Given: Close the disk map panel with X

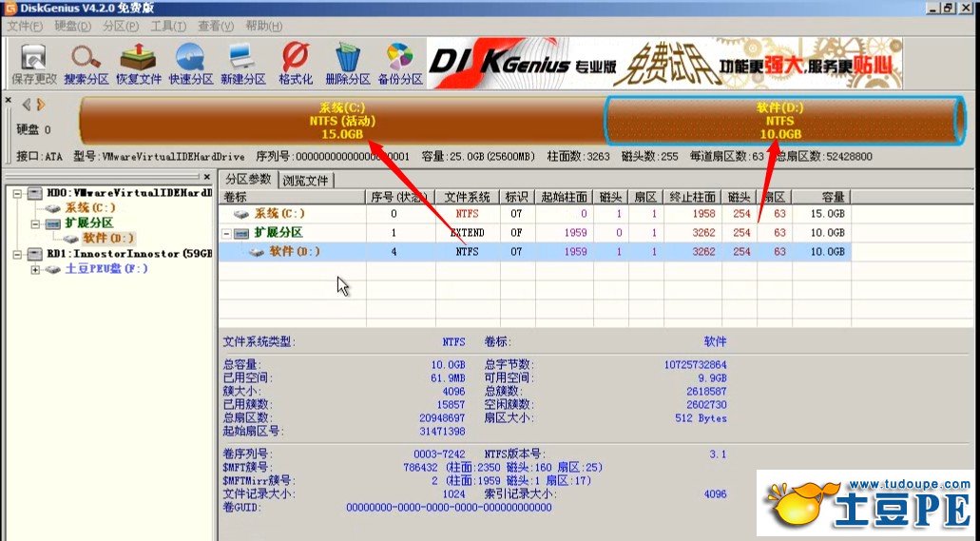Looking at the screenshot, I should (x=9, y=100).
